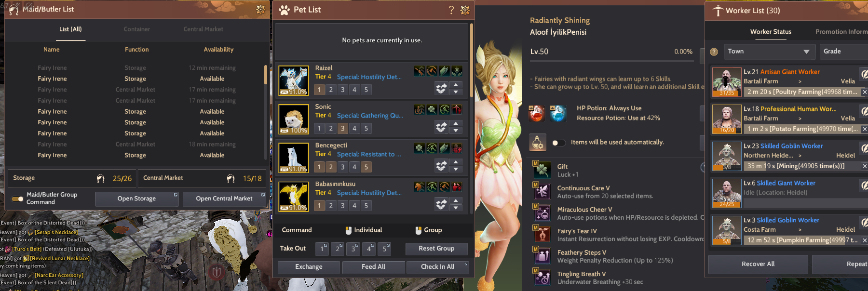Click the Worker List help icon
The width and height of the screenshot is (868, 291).
tap(714, 52)
